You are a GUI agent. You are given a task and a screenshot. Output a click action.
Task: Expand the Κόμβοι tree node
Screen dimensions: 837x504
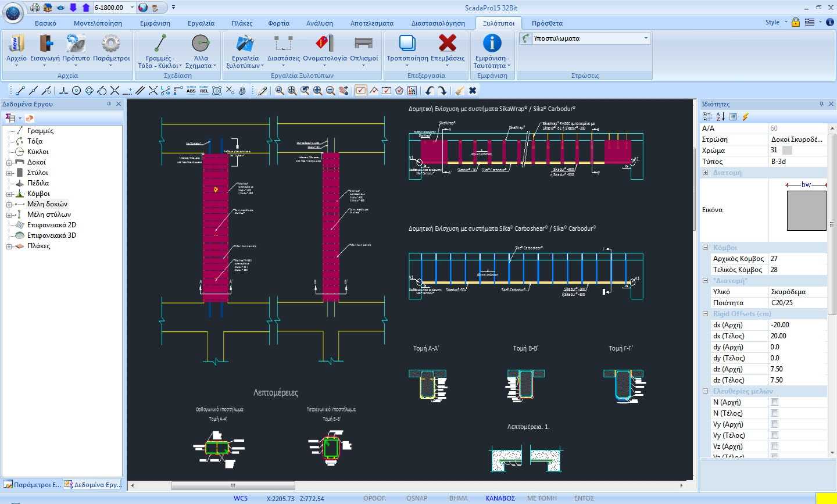point(9,194)
